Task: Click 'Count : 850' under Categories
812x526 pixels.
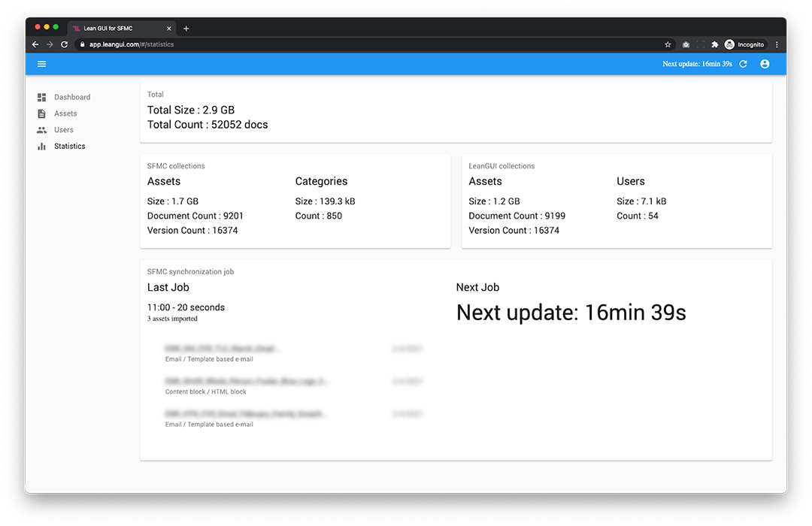Action: [x=319, y=216]
